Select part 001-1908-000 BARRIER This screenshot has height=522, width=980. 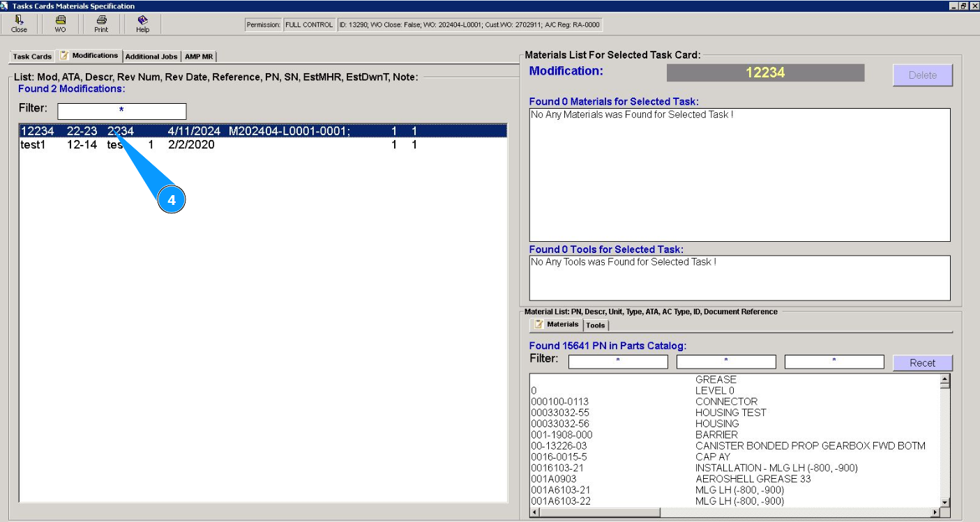[x=735, y=435]
